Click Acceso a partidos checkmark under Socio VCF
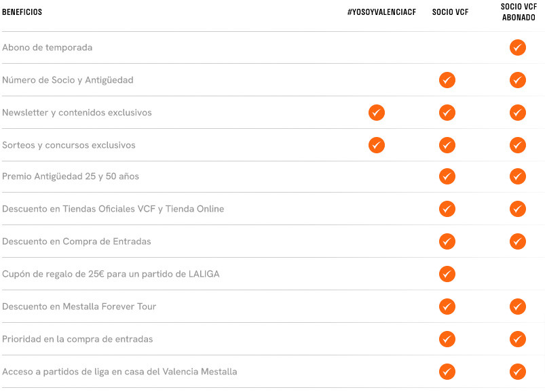Screen dimensions: 545x392 point(447,372)
